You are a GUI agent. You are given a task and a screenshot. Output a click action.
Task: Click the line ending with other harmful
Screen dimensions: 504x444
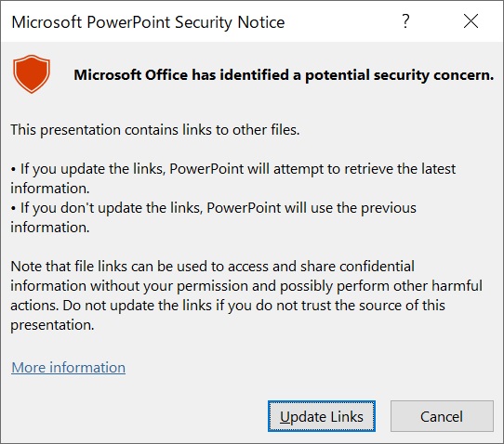pyautogui.click(x=246, y=286)
